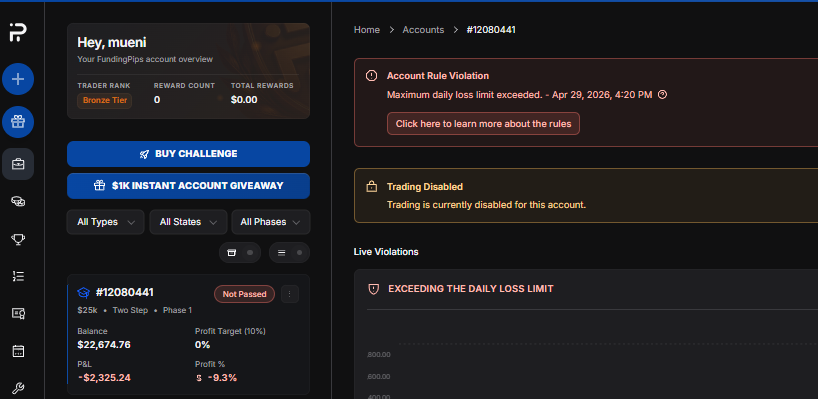Go to Accounts in the breadcrumb
Viewport: 818px width, 399px height.
[423, 30]
